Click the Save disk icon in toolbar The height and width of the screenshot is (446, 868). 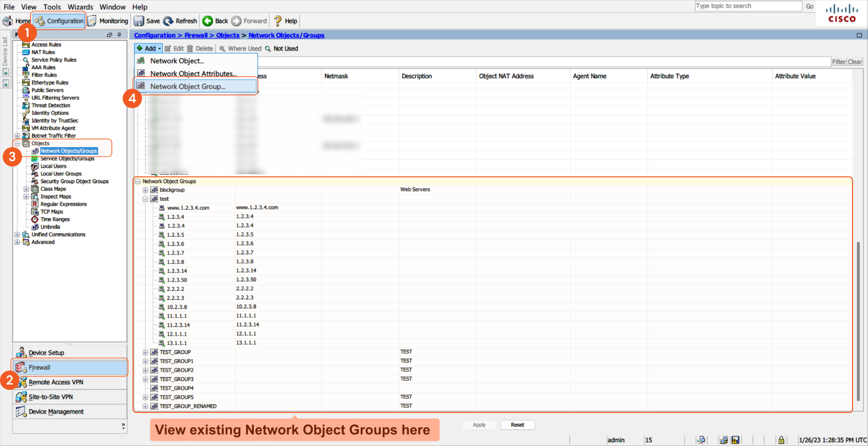tap(139, 21)
